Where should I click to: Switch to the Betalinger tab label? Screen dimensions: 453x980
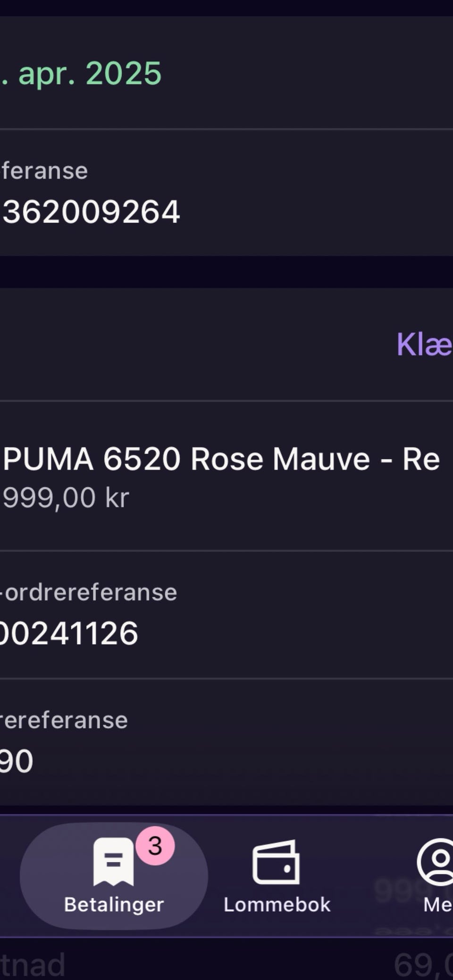[114, 905]
